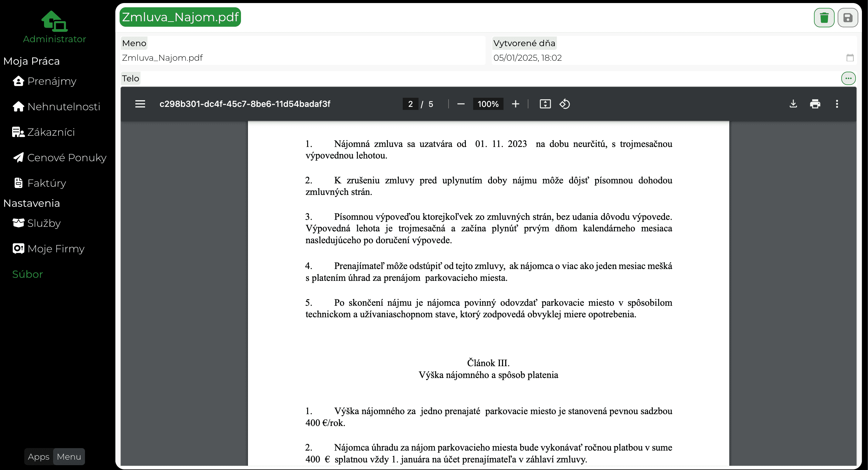The height and width of the screenshot is (470, 868).
Task: Click the Prenájmy house-user icon
Action: (x=18, y=81)
